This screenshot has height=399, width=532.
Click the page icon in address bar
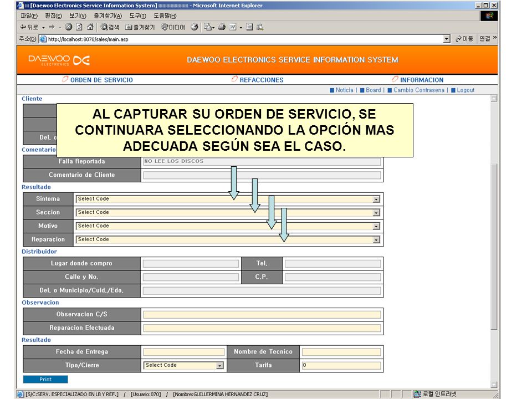[x=43, y=39]
